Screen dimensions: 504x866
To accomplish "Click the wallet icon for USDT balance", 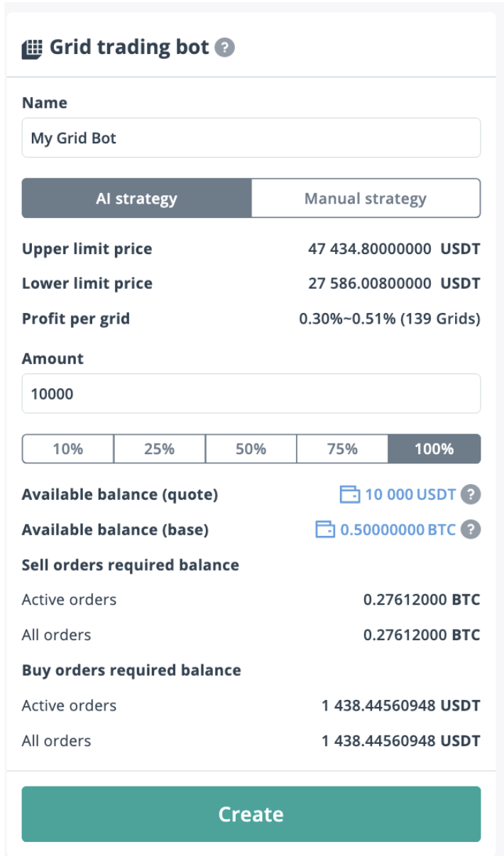I will (349, 494).
